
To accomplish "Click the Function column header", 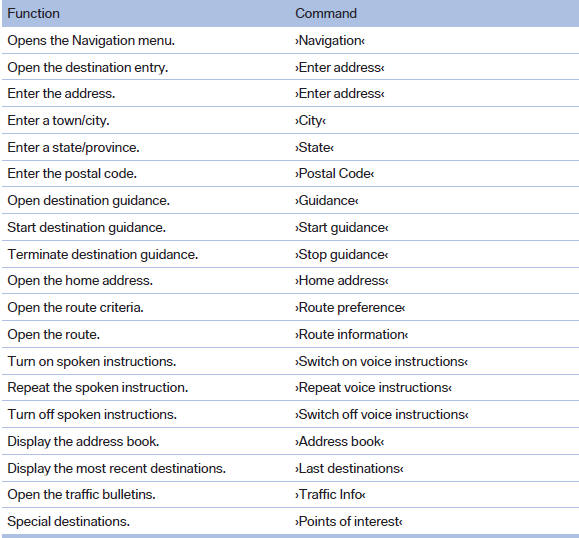I will pos(33,14).
